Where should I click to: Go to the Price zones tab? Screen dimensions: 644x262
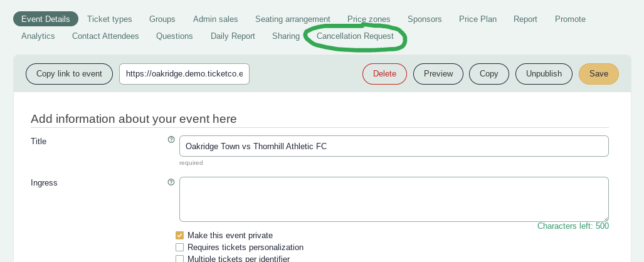[369, 19]
